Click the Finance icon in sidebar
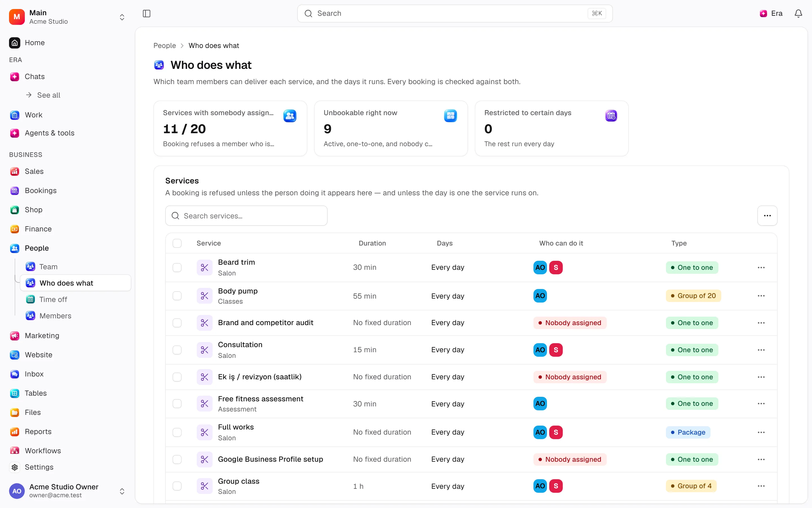The width and height of the screenshot is (812, 508). 14,229
